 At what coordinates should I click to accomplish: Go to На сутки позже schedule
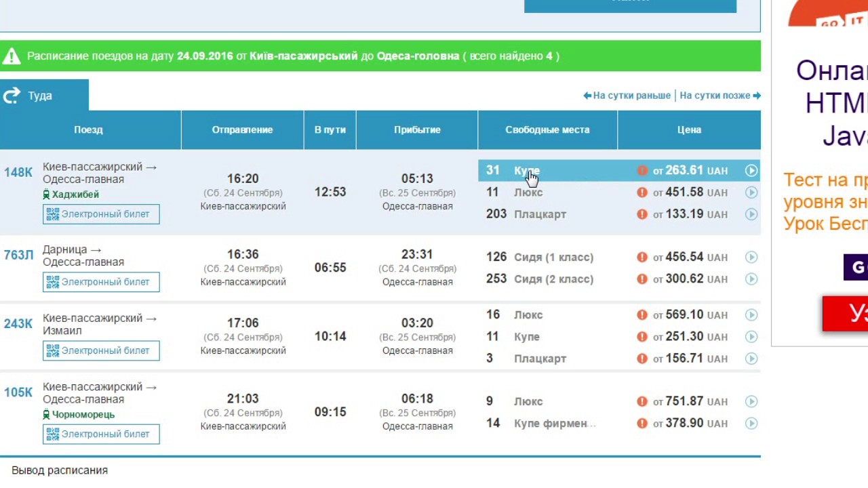click(720, 96)
